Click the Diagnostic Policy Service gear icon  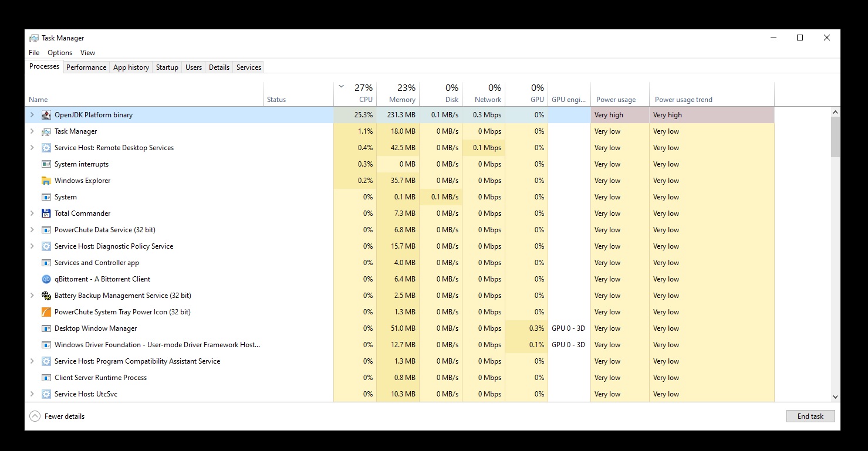(46, 246)
